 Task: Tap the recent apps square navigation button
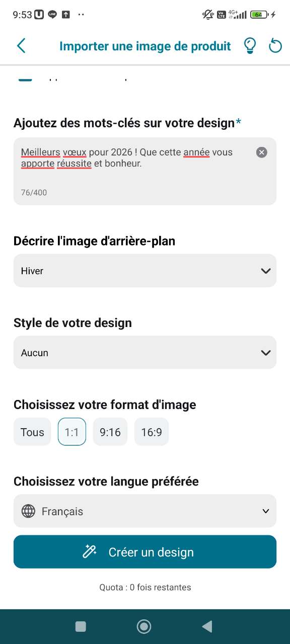(x=81, y=626)
